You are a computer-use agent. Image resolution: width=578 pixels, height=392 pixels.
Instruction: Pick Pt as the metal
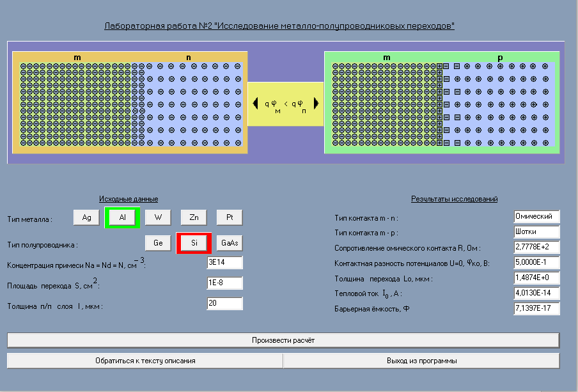[x=230, y=217]
